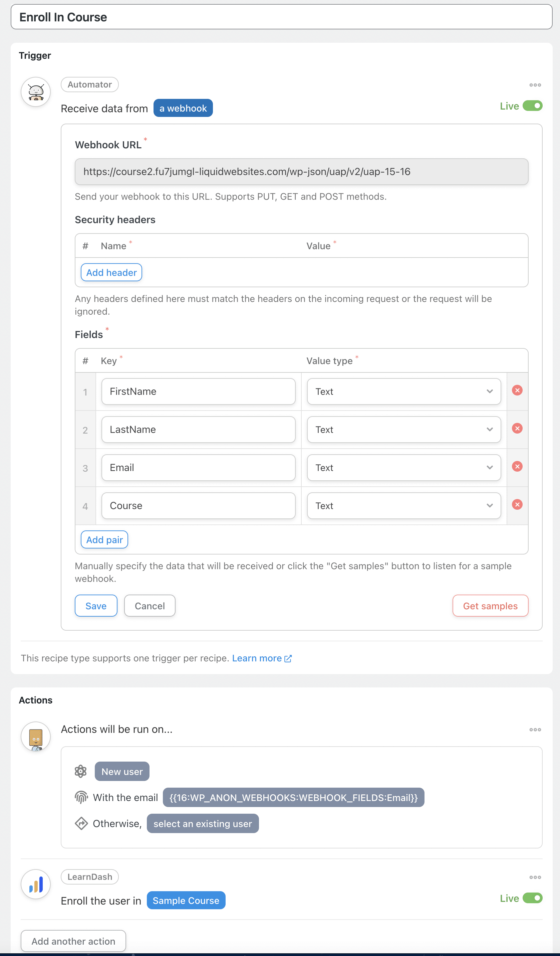560x956 pixels.
Task: Click the Get samples button
Action: tap(490, 606)
